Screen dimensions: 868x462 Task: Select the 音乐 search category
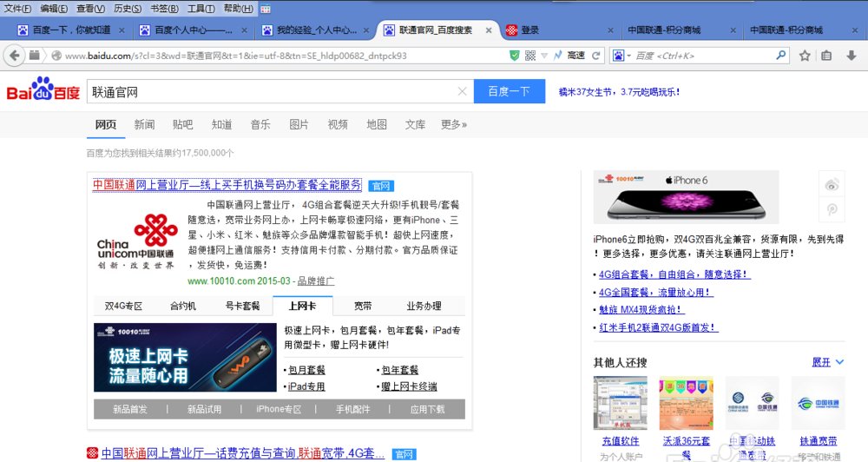260,125
